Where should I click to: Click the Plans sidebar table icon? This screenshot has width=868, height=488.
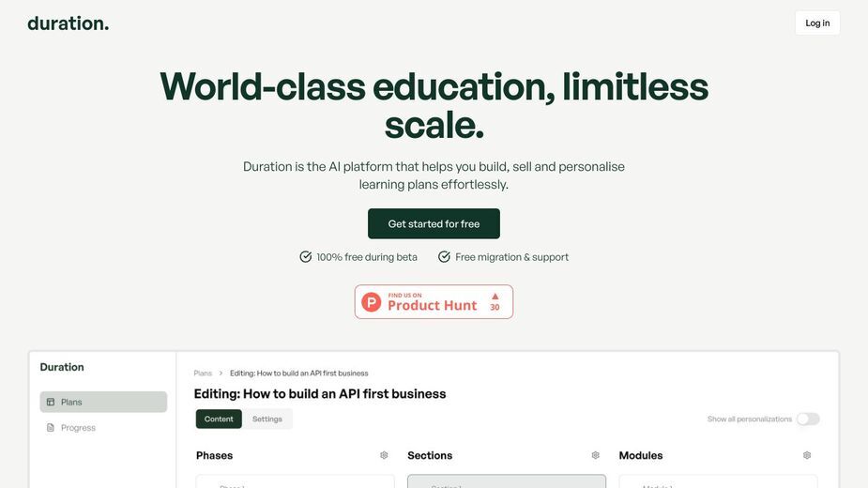point(51,403)
